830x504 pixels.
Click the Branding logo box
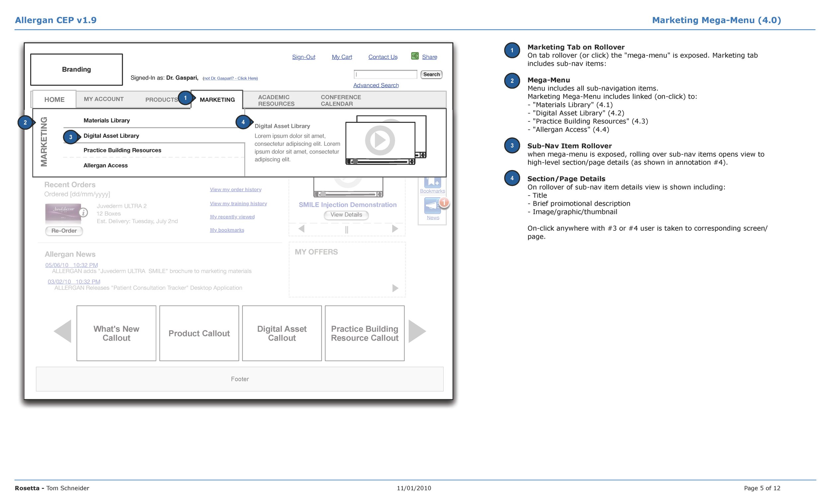76,69
